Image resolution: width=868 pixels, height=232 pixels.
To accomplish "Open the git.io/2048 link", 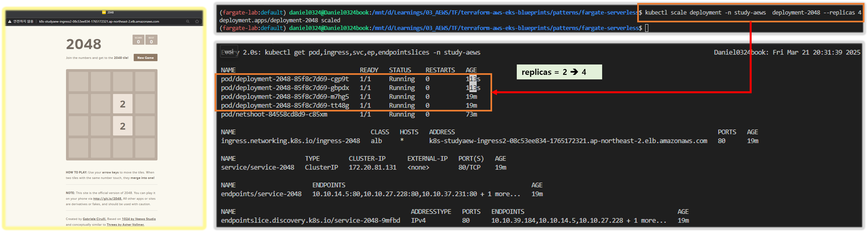I will tap(107, 199).
